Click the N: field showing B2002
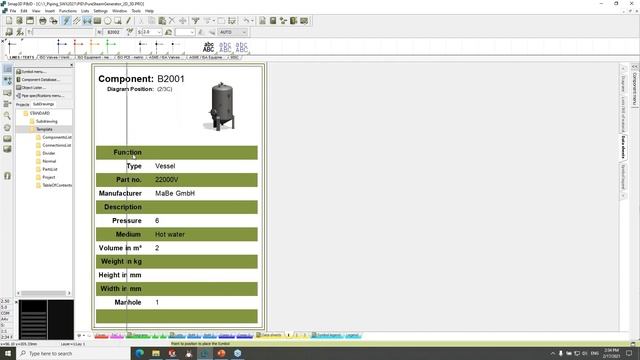Image resolution: width=640 pixels, height=360 pixels. click(x=113, y=32)
